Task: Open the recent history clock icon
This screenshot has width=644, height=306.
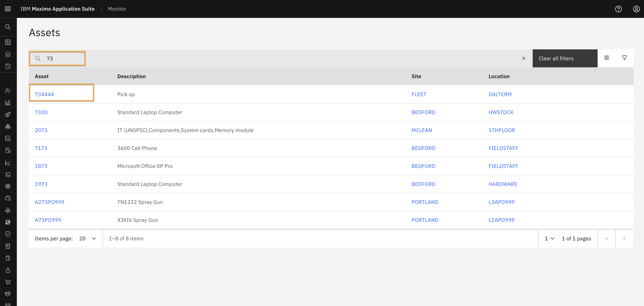Action: (8, 66)
